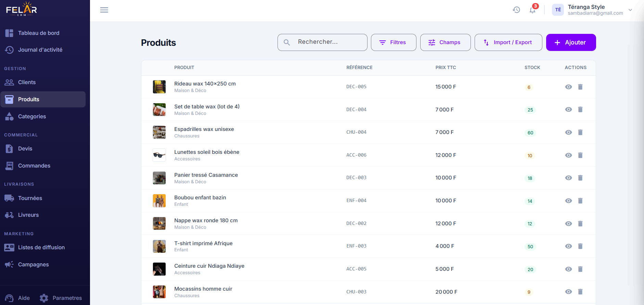
Task: Delete Nappe wax ronde 180 cm
Action: click(x=580, y=224)
